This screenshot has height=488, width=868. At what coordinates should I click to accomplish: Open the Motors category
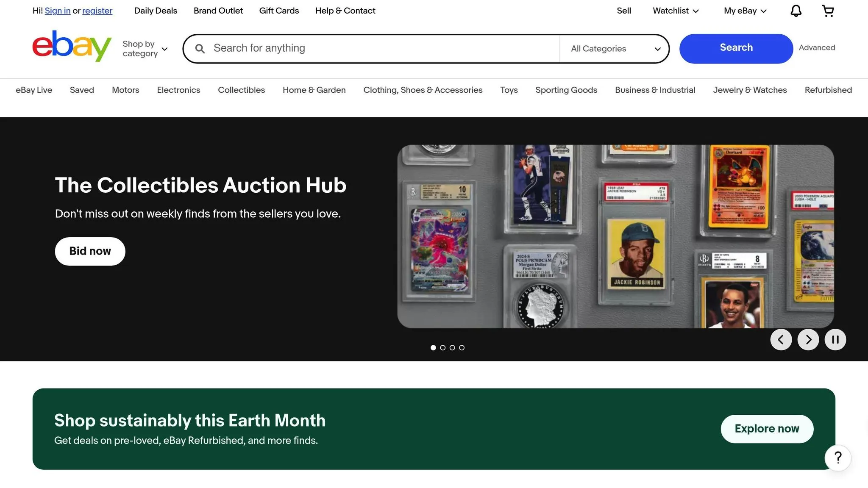click(125, 90)
